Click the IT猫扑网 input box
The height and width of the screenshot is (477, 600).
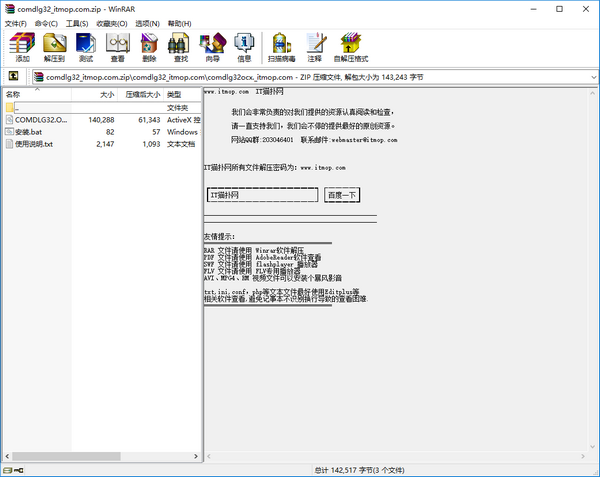tap(262, 195)
